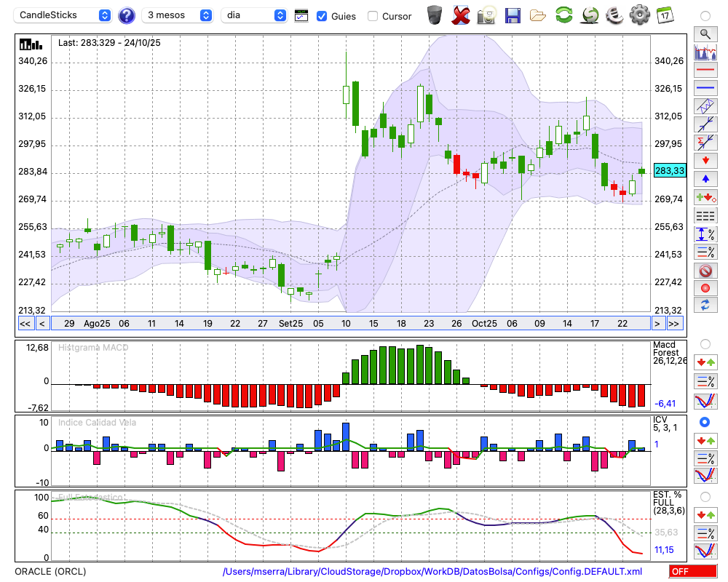The height and width of the screenshot is (582, 728).
Task: Choose the parallel channel drawing tool
Action: [x=705, y=106]
